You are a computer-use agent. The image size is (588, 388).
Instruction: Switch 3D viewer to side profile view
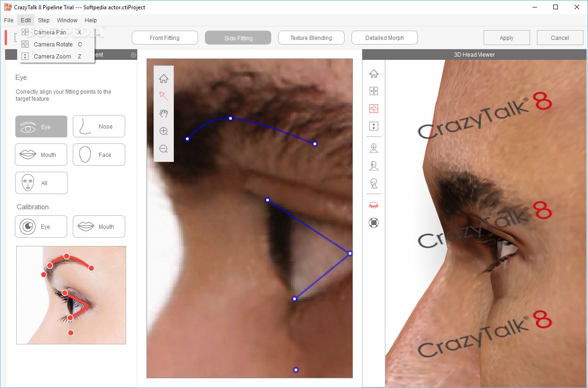[x=374, y=183]
